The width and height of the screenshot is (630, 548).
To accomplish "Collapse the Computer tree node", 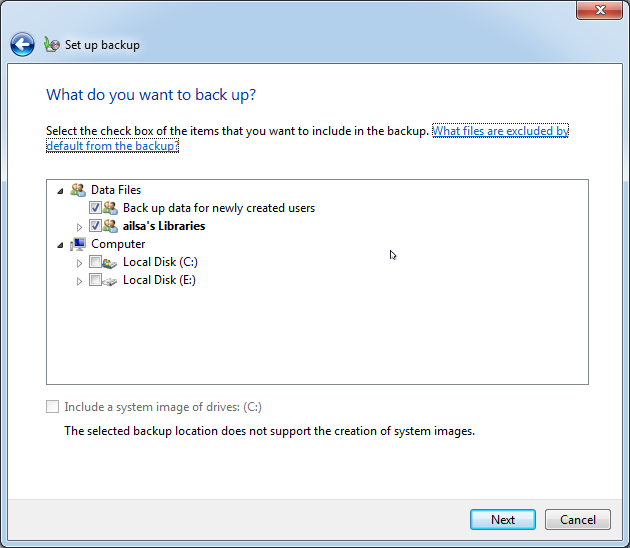I will coord(60,244).
